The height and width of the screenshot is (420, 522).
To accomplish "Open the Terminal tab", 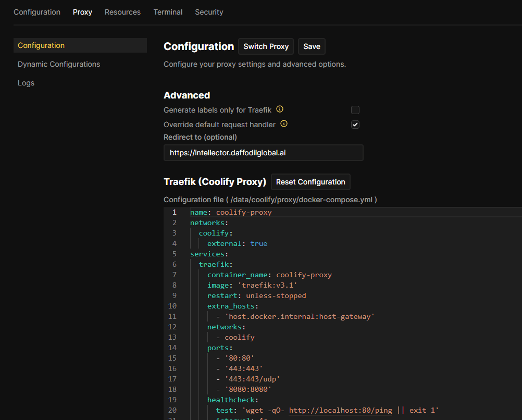I will click(x=168, y=12).
